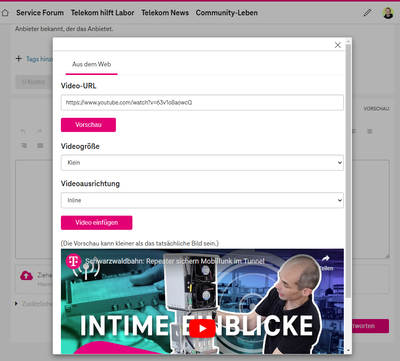Open the user avatar menu
Viewport: 400px width, 361px height.
click(388, 13)
